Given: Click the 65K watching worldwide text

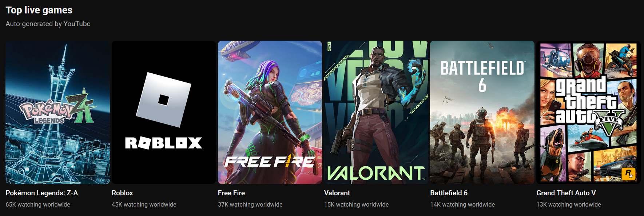Looking at the screenshot, I should [x=38, y=205].
